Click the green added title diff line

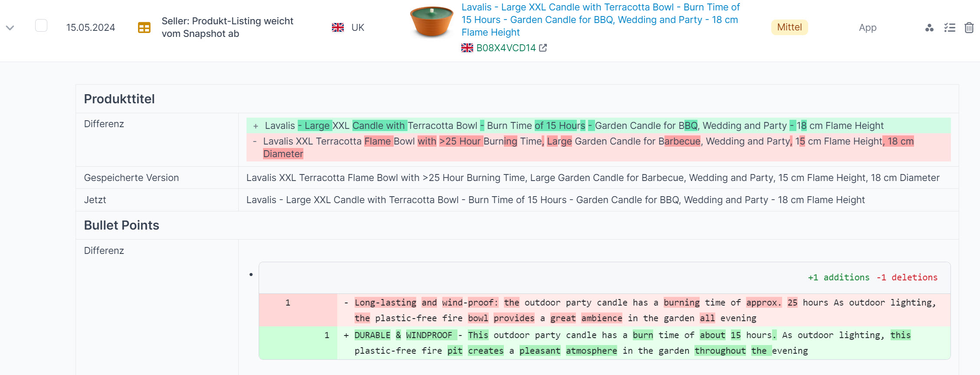pyautogui.click(x=599, y=125)
